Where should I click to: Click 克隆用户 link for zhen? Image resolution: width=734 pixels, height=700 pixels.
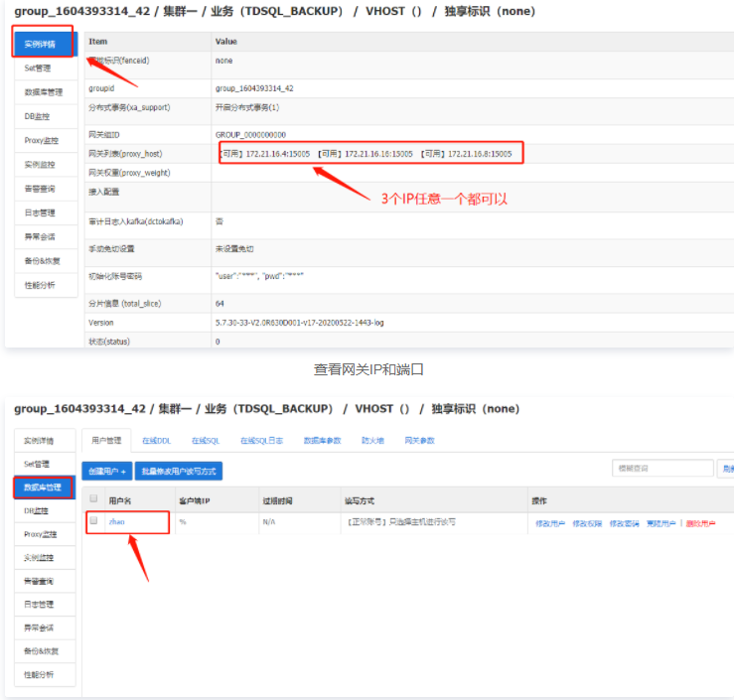[661, 522]
